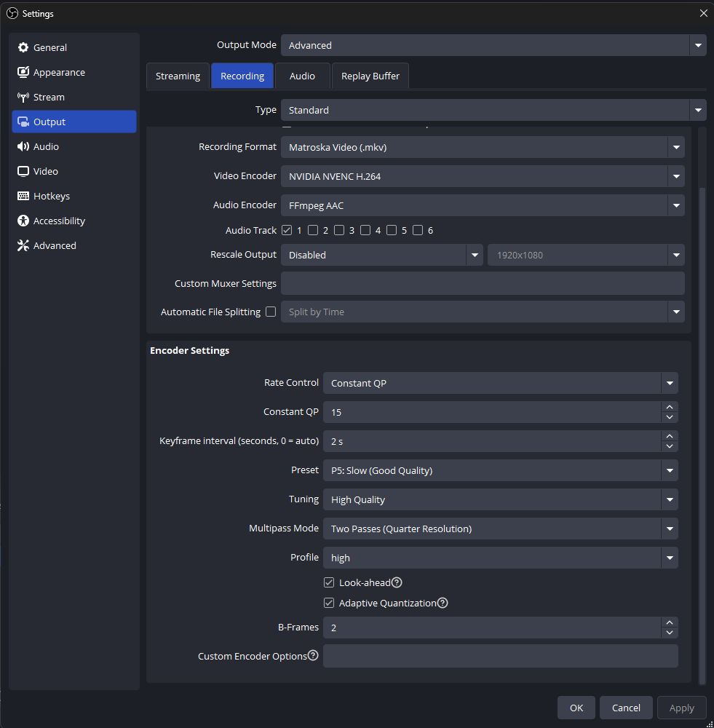
Task: Click the Advanced tools icon
Action: point(23,245)
